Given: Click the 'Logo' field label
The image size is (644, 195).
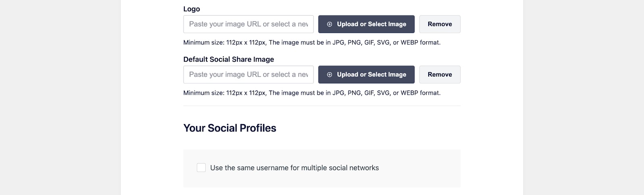Looking at the screenshot, I should click(192, 9).
